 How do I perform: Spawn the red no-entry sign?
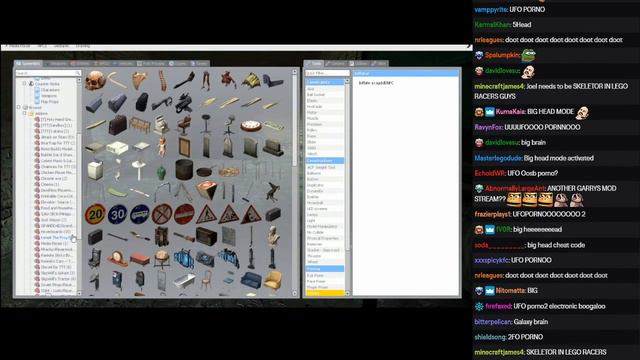pos(184,214)
